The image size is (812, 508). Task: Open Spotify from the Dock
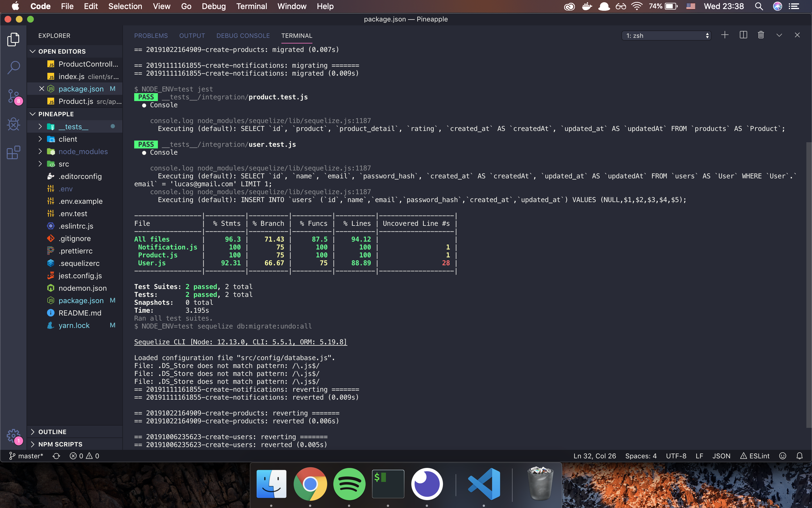[349, 484]
